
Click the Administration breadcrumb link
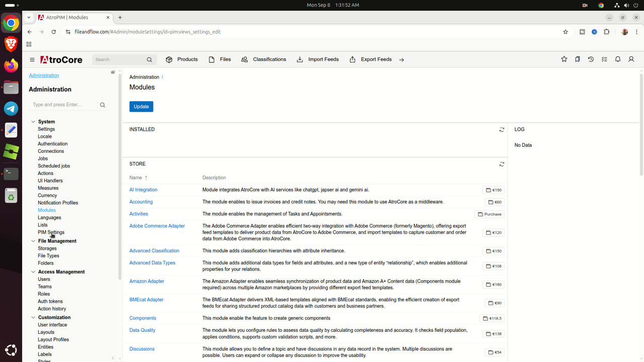click(144, 77)
